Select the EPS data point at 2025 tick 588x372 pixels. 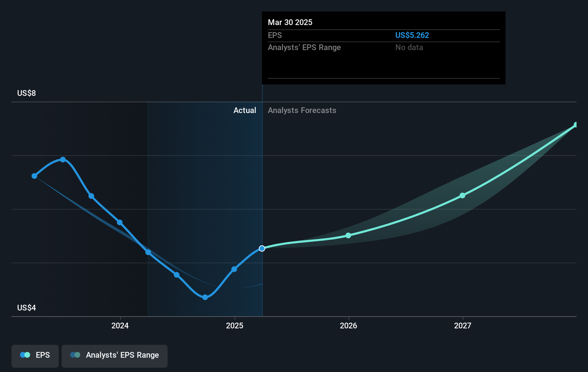pos(234,269)
